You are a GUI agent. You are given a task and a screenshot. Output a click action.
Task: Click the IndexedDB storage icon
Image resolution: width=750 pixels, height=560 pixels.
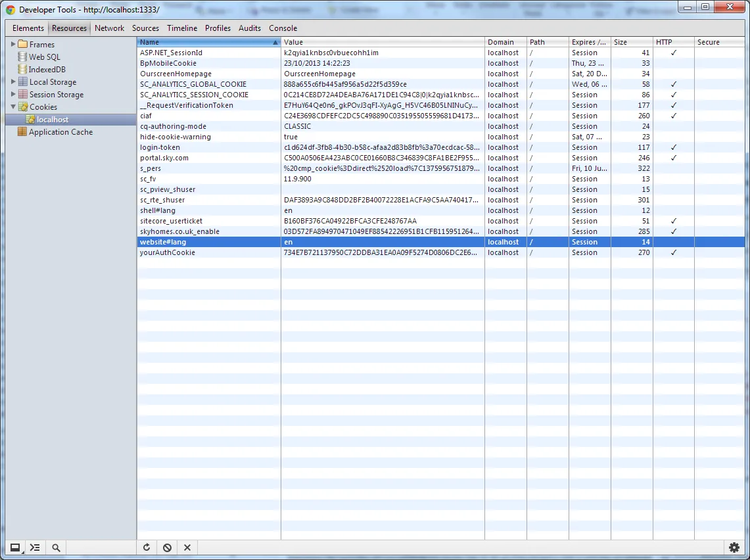(22, 69)
